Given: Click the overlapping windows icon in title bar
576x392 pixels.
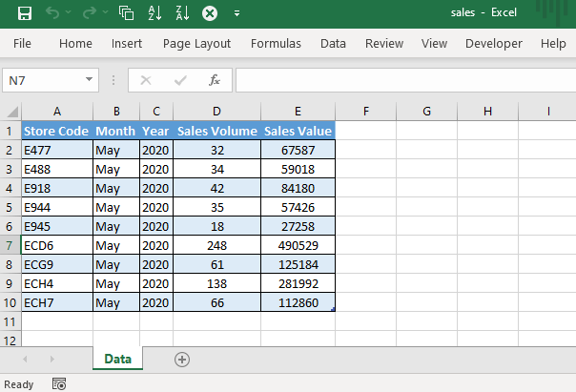Looking at the screenshot, I should 127,13.
